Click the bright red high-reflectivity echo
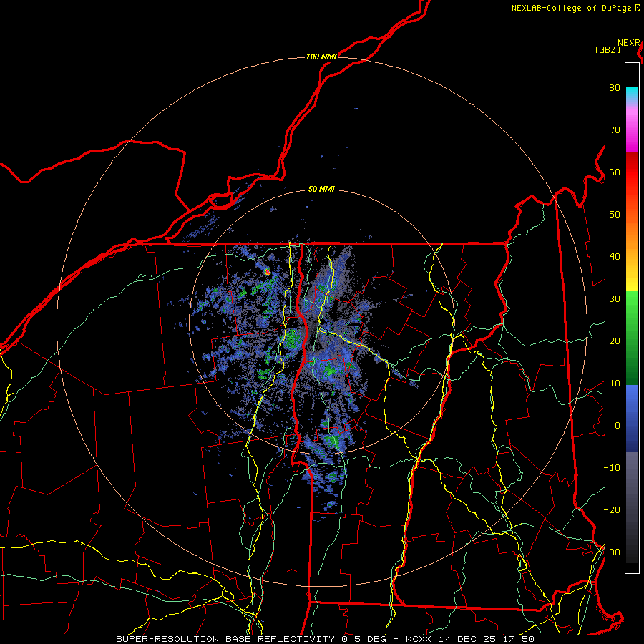This screenshot has height=644, width=644. tap(268, 271)
